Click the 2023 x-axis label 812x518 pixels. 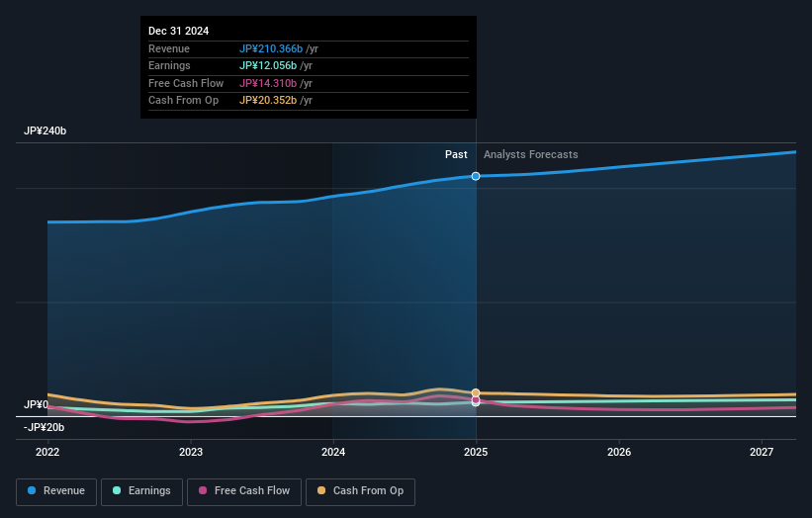click(x=191, y=452)
